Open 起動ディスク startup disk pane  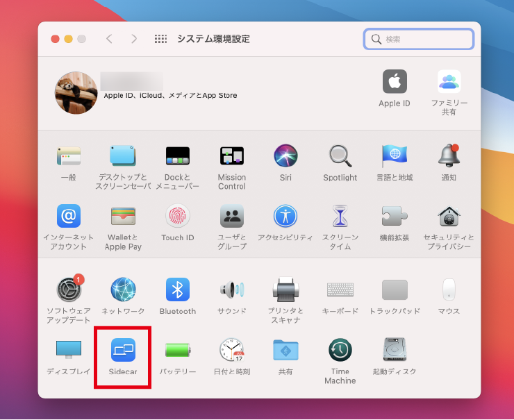coord(395,350)
